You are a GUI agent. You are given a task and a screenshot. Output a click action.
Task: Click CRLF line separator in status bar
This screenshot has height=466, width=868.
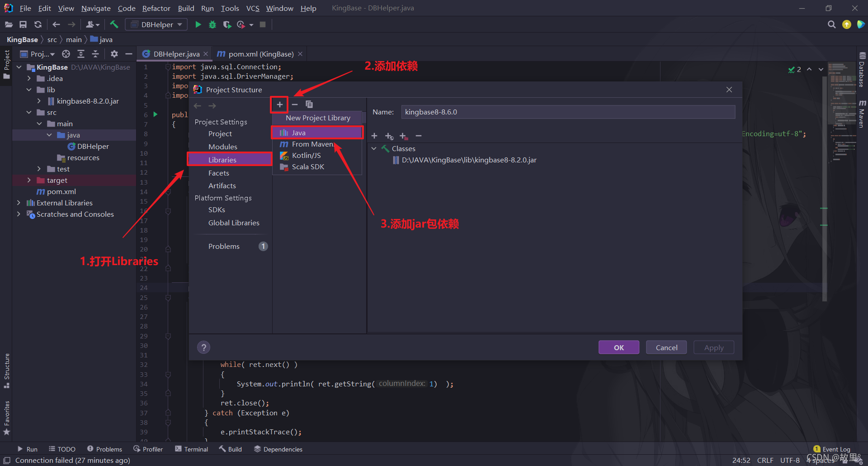tap(765, 460)
